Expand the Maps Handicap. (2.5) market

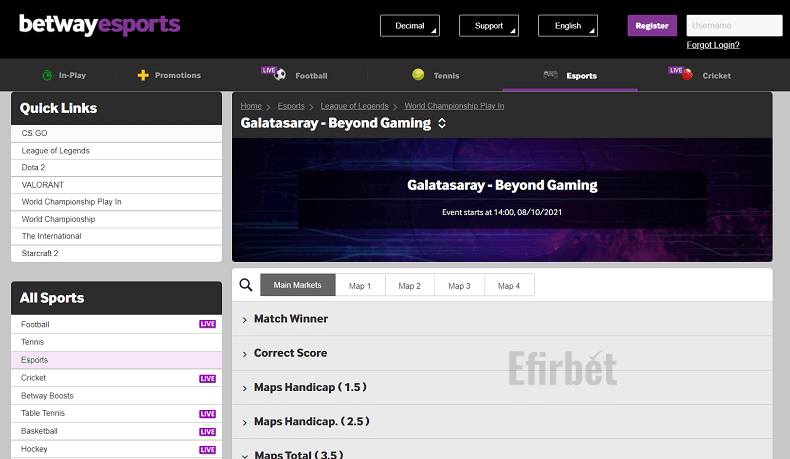(502, 422)
